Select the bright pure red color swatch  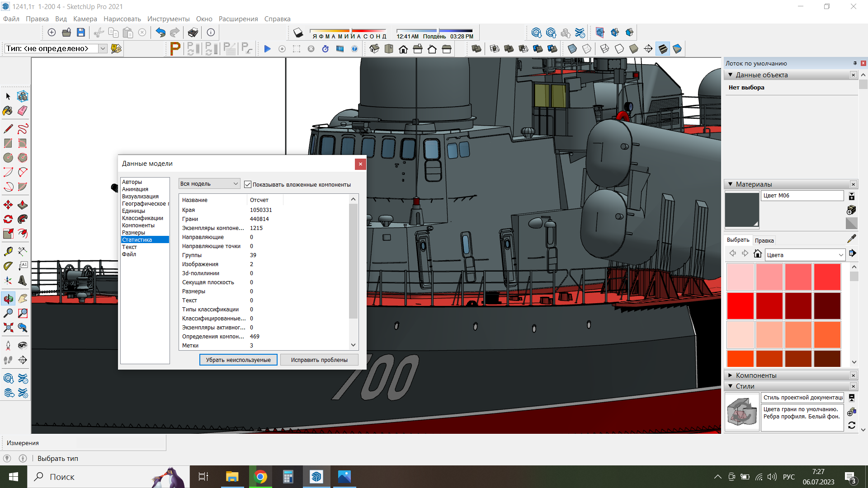coord(740,306)
